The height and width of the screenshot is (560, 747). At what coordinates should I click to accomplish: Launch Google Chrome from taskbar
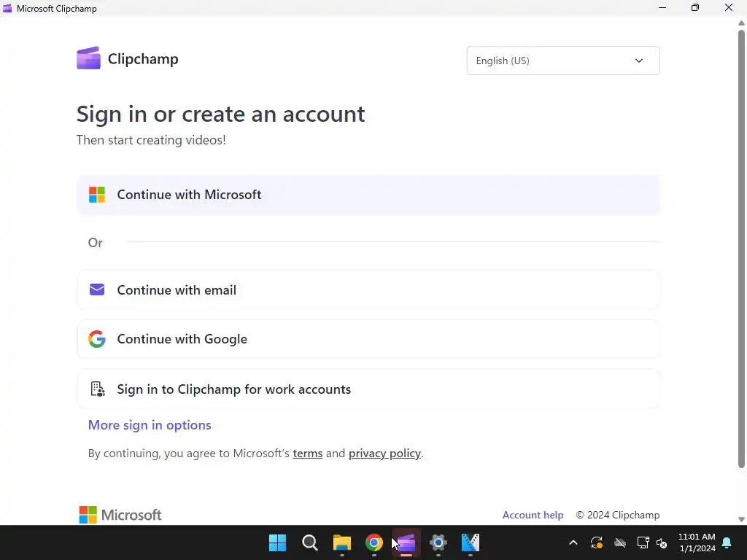tap(374, 542)
